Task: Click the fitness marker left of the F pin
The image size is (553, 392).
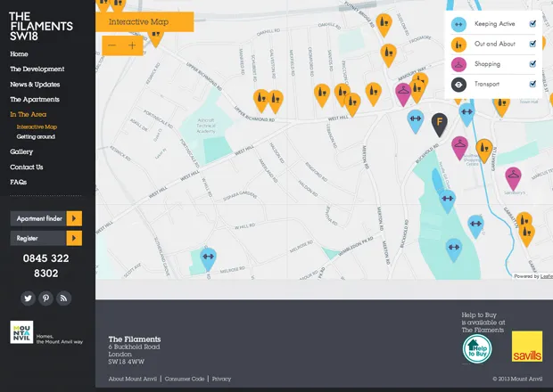Action: [x=416, y=120]
